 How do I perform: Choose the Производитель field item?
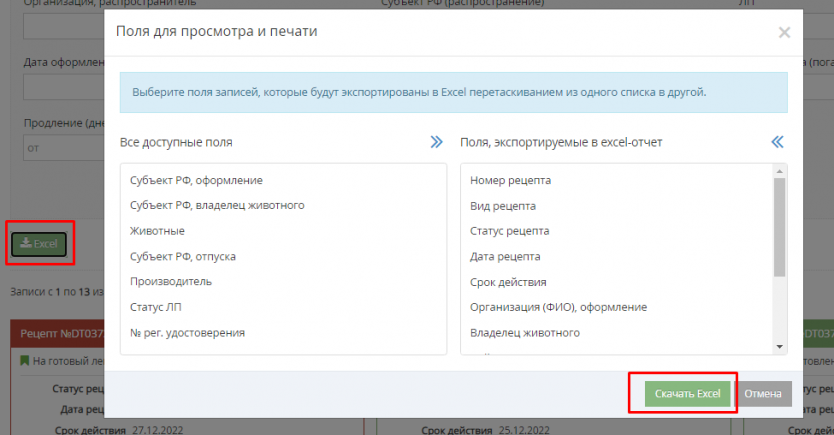[171, 282]
